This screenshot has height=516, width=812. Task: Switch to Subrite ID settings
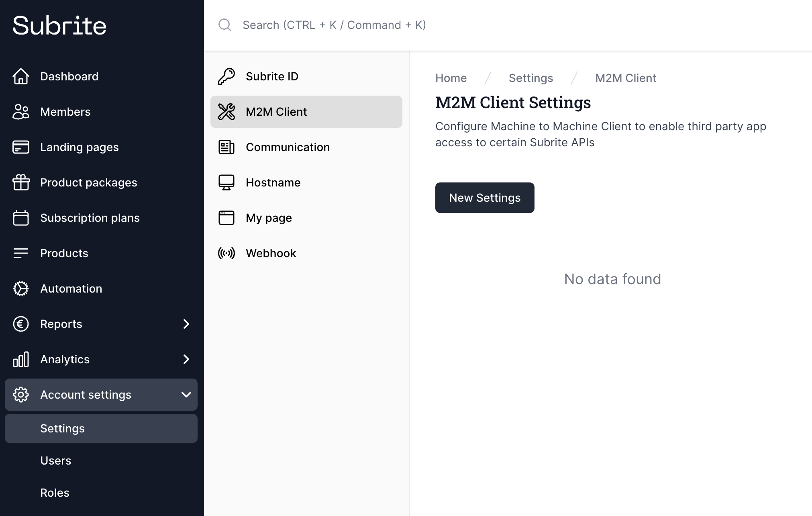pos(306,76)
